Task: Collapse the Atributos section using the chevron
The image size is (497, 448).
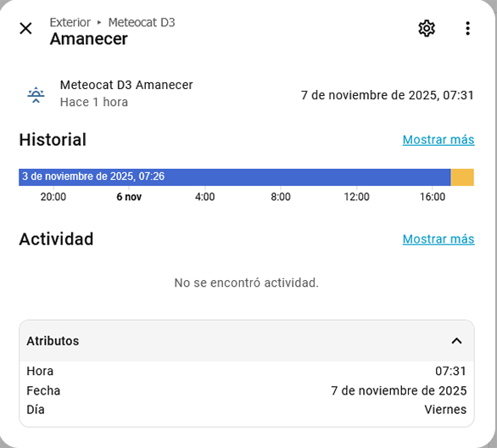Action: (456, 341)
